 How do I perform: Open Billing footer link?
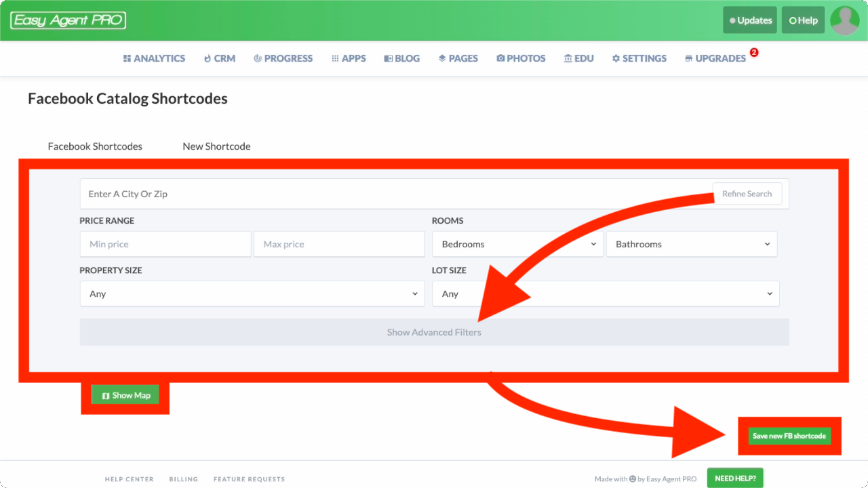click(184, 479)
